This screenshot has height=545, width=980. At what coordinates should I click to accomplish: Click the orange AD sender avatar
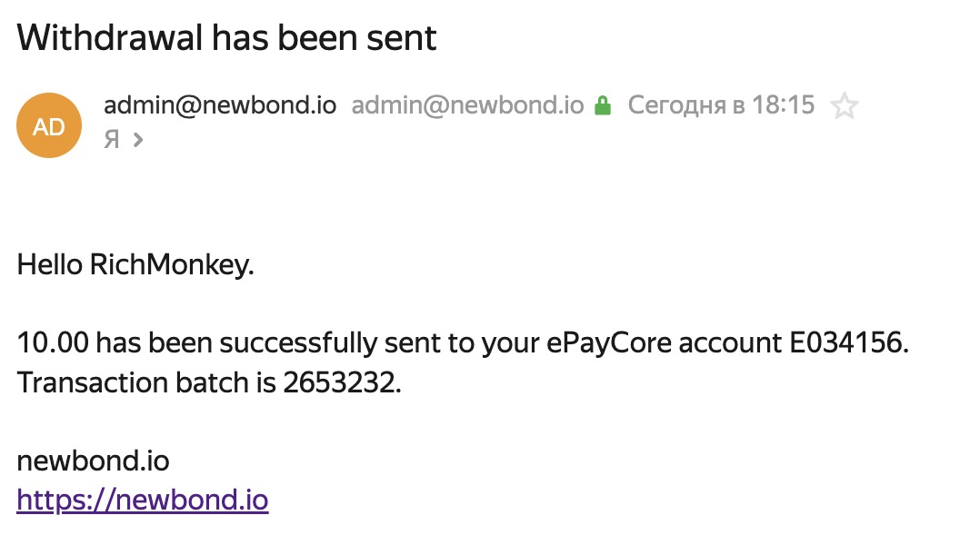pos(49,125)
